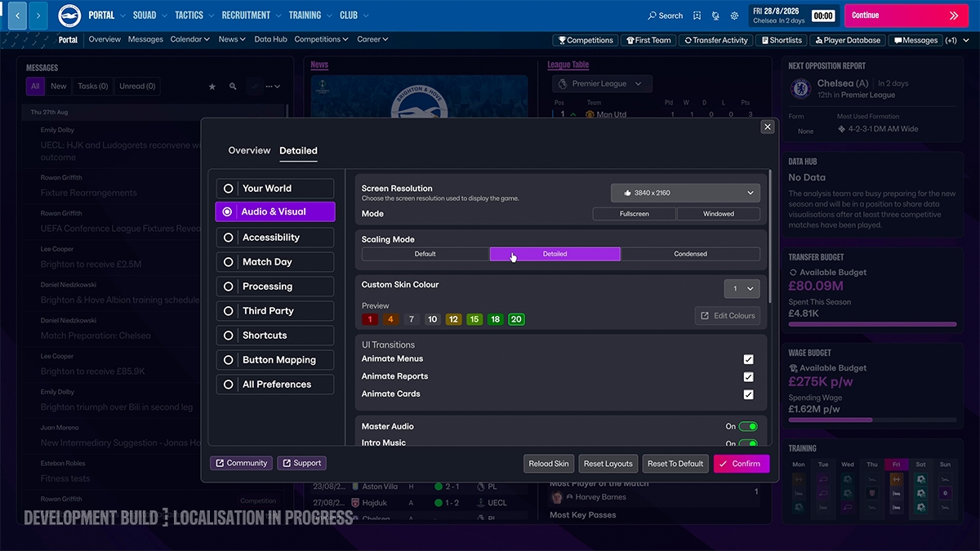Screen dimensions: 980x551
Task: Open the Messages shortcut in the bookmarks bar
Action: point(915,40)
